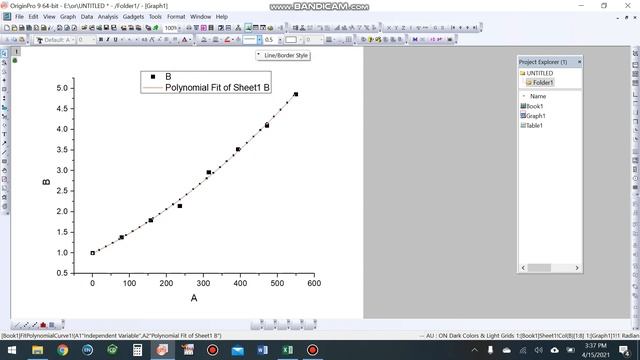This screenshot has height=360, width=640.
Task: Click the X axis title 'A'
Action: (x=194, y=298)
